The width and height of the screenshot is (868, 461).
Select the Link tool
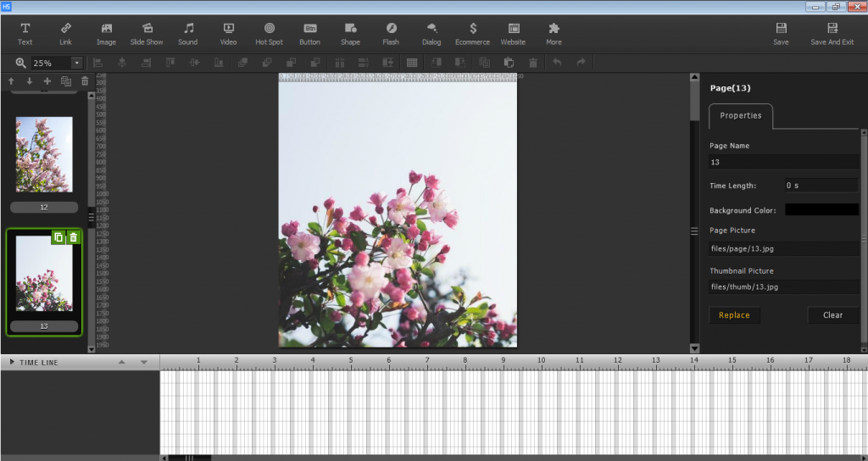click(x=65, y=34)
